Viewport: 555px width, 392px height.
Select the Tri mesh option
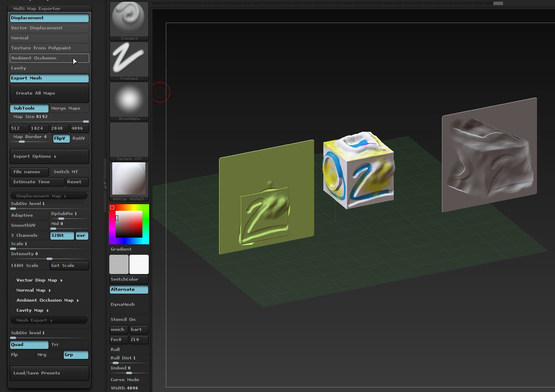[70, 345]
